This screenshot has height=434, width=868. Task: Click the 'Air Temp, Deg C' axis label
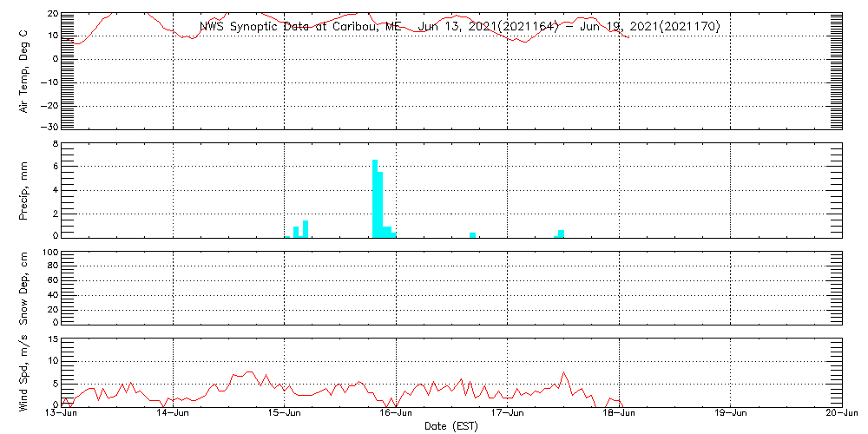point(24,71)
